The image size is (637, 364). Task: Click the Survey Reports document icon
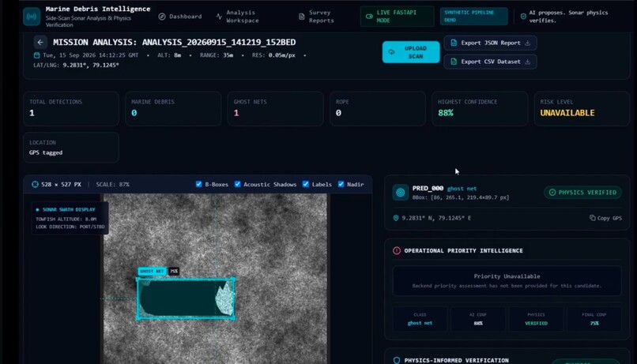(x=301, y=17)
